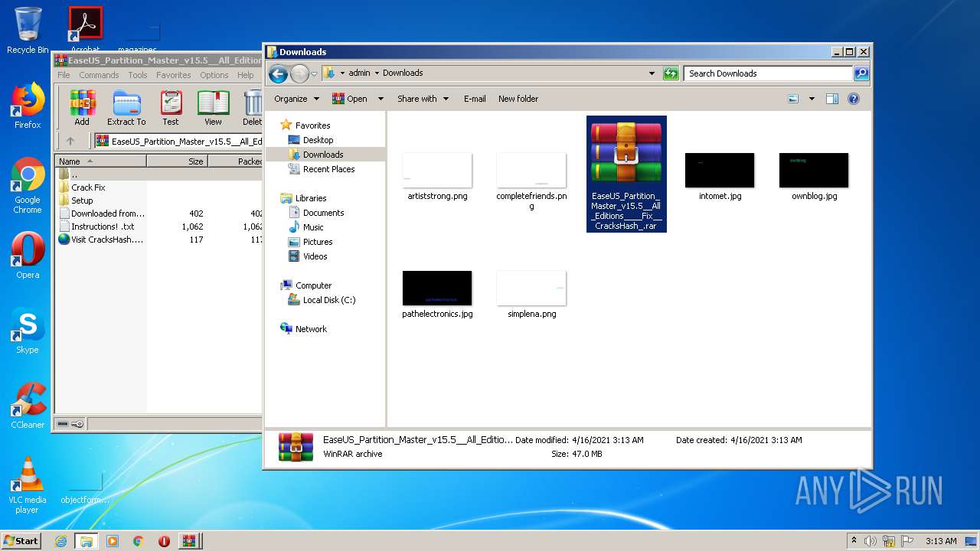Open Explorer help icon
The image size is (980, 551).
(x=854, y=99)
